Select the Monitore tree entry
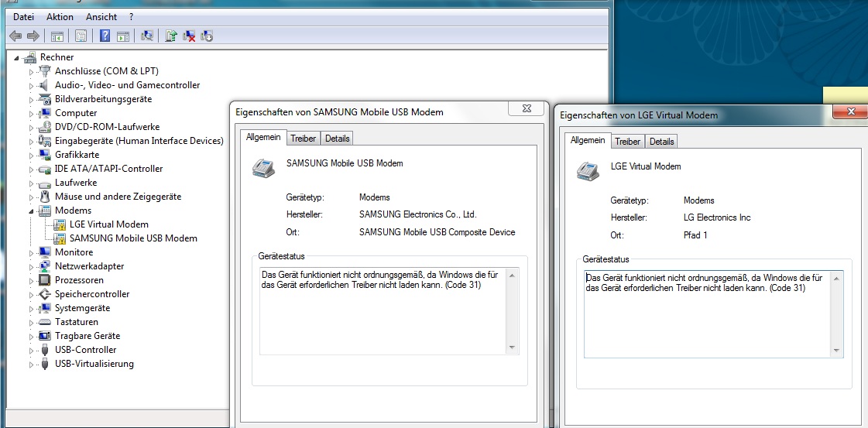 (x=74, y=252)
